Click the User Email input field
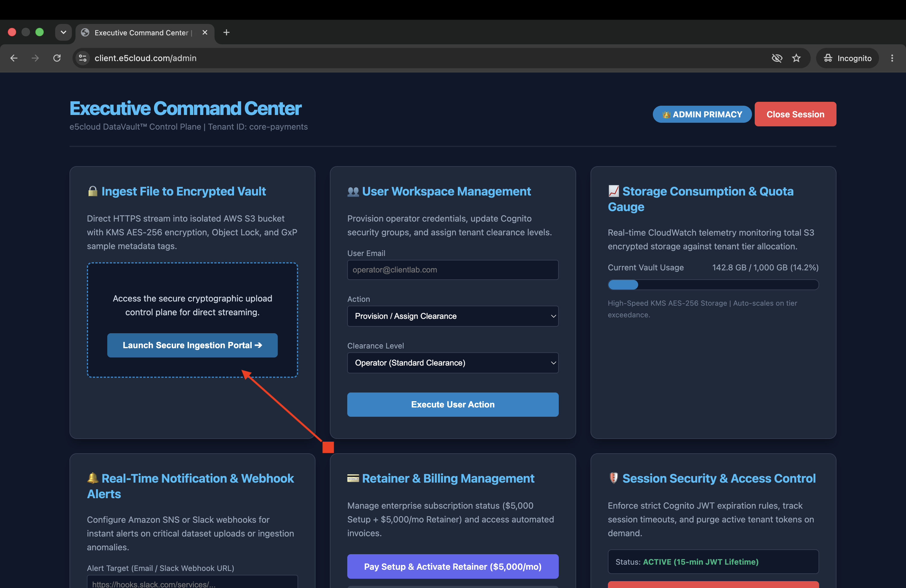 click(453, 270)
